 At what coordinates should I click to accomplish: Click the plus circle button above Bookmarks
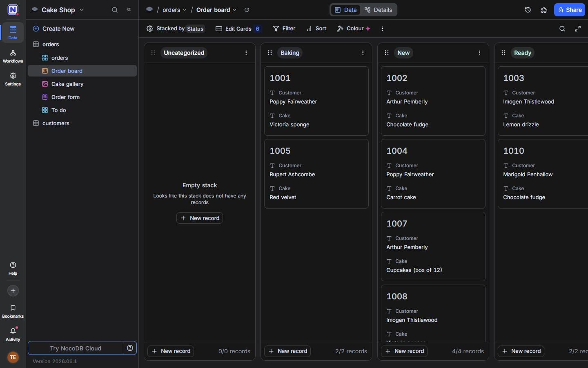click(13, 291)
